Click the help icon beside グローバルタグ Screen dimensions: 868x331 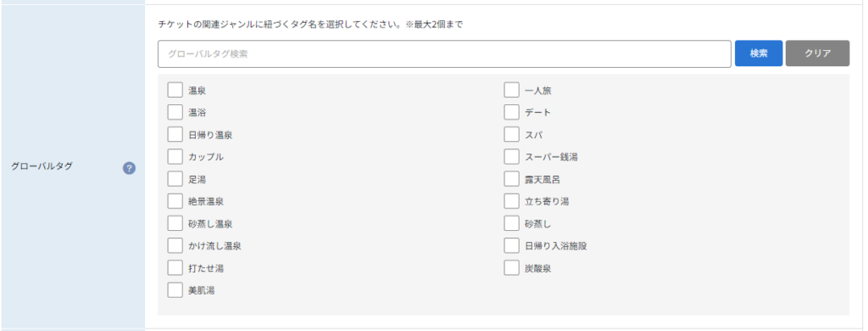[x=129, y=168]
